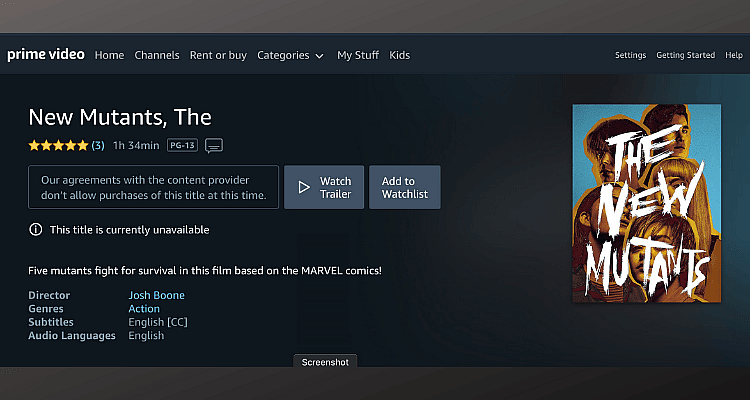Open the Getting Started link
Screen dimensions: 750x400
(x=685, y=56)
